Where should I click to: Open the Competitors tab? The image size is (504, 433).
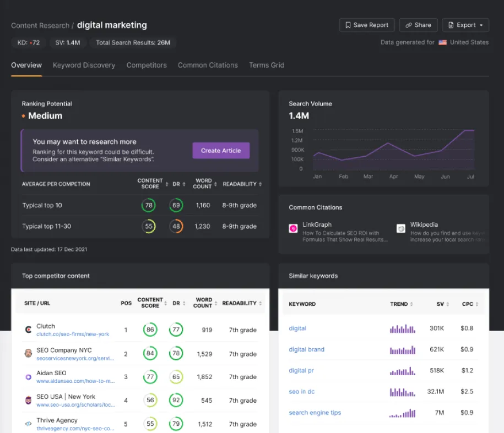point(147,65)
